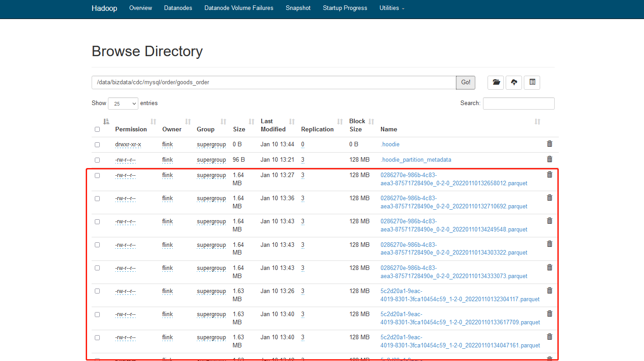Click replication value 0 for .hoodie row
Image resolution: width=644 pixels, height=361 pixels.
pyautogui.click(x=302, y=144)
